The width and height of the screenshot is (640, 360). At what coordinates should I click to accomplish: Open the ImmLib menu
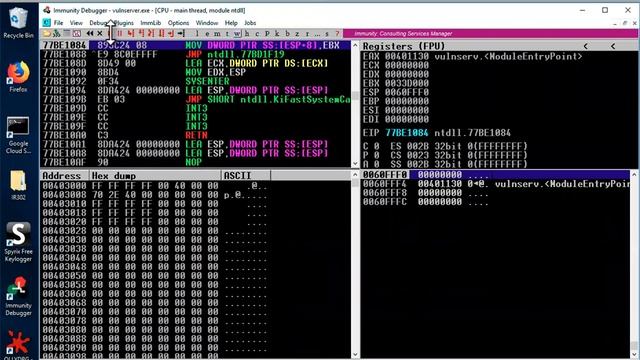pos(151,23)
